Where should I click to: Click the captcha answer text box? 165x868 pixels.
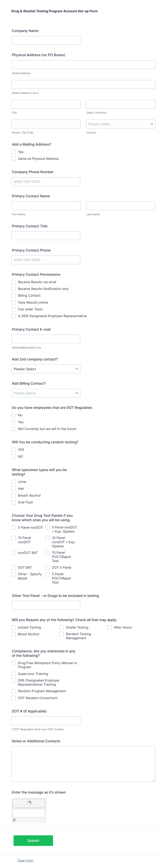point(29,813)
